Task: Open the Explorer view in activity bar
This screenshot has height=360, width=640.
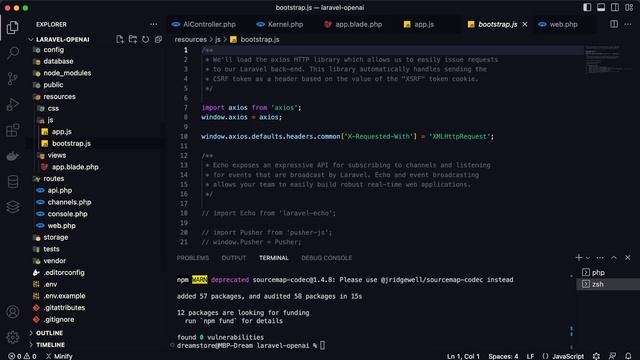Action: click(13, 27)
